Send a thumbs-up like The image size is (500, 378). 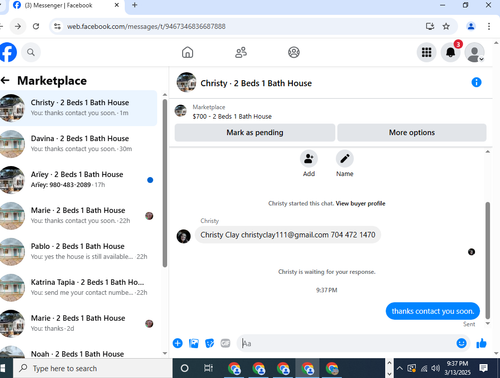[481, 343]
